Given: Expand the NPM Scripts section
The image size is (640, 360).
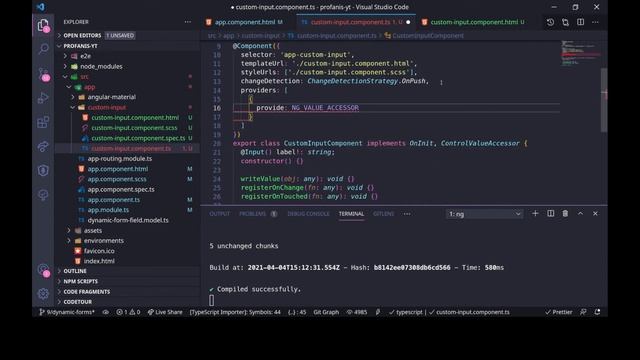Looking at the screenshot, I should click(127, 281).
